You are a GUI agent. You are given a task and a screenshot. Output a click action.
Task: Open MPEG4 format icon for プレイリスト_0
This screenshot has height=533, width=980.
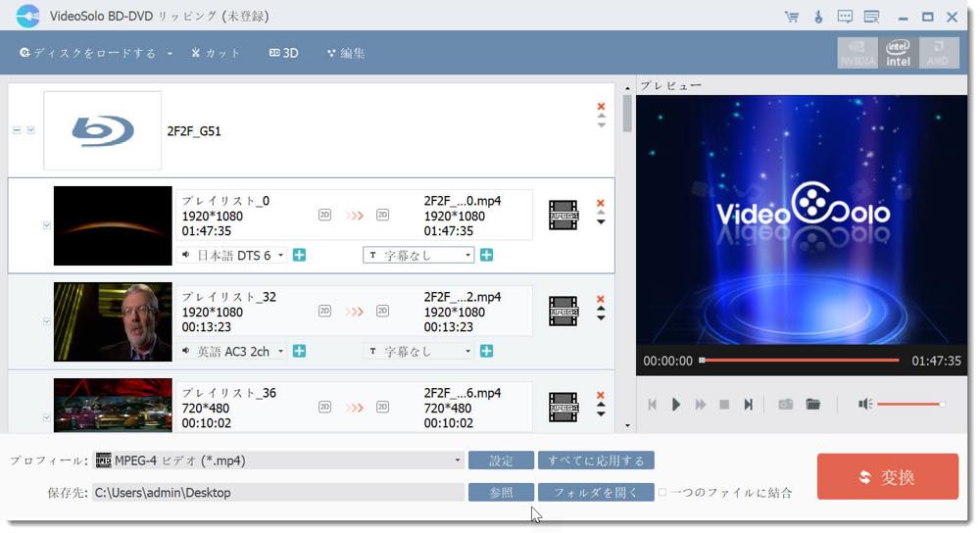pos(563,215)
